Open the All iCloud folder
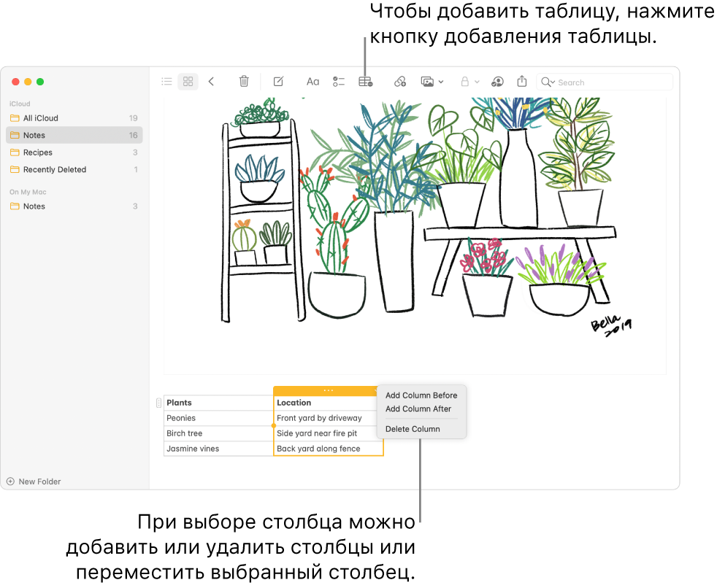The width and height of the screenshot is (717, 588). pyautogui.click(x=74, y=118)
